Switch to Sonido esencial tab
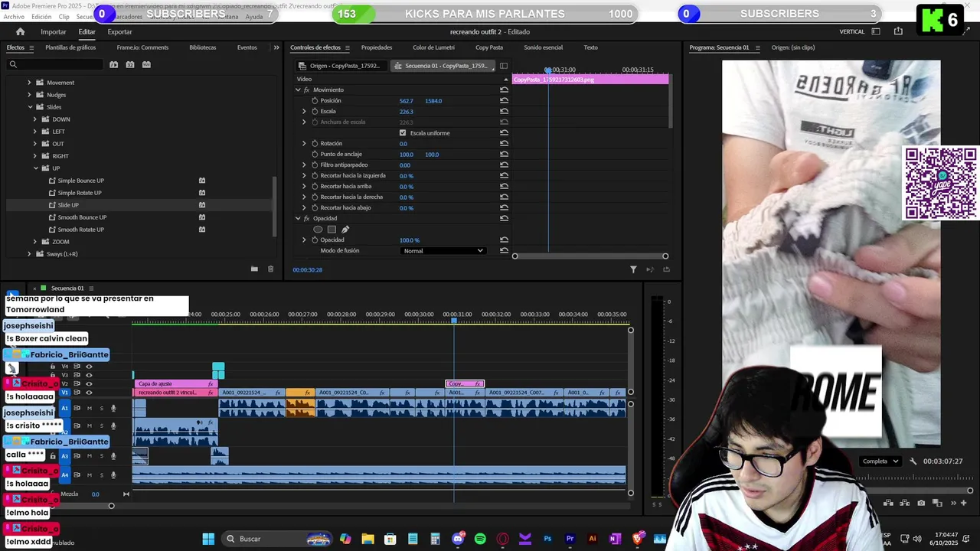This screenshot has width=980, height=551. tap(543, 47)
